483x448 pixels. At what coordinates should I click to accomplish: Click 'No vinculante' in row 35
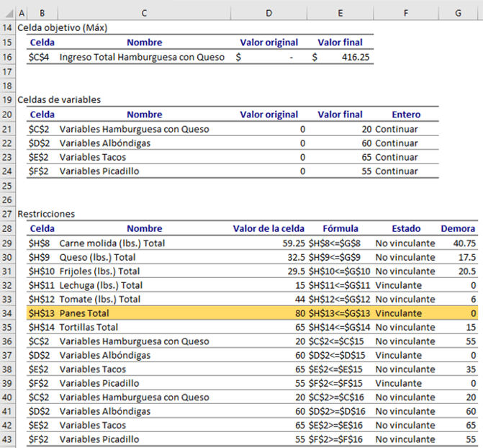click(405, 327)
